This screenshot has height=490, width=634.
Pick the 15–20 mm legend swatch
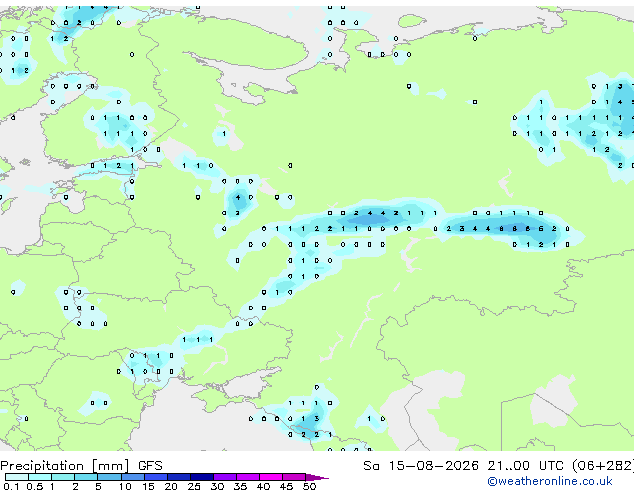[155, 477]
